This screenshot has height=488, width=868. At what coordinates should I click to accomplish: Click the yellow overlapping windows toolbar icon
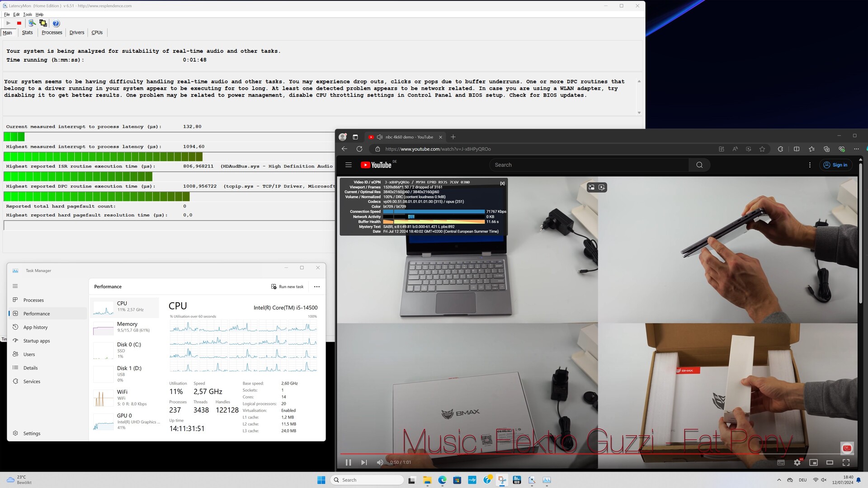tap(43, 23)
